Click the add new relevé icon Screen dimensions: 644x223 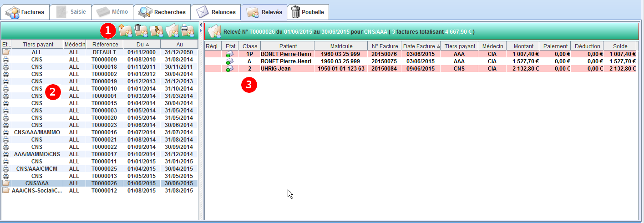click(x=125, y=30)
